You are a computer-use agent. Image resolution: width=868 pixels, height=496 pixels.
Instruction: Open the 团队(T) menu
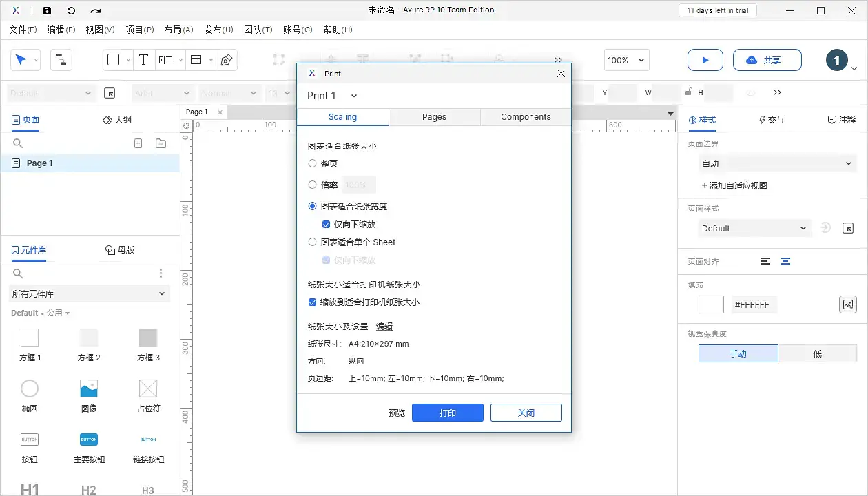click(x=258, y=30)
